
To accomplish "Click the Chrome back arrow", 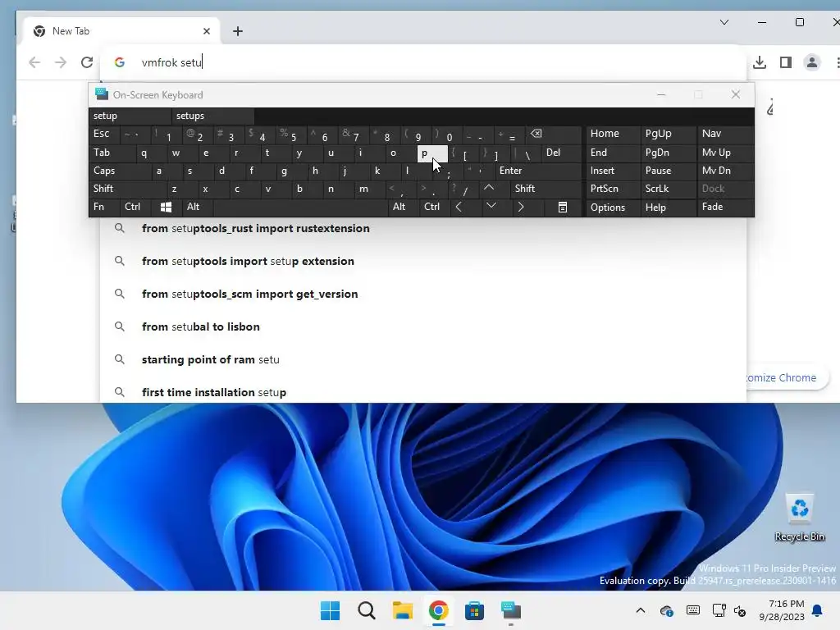I will pyautogui.click(x=34, y=62).
